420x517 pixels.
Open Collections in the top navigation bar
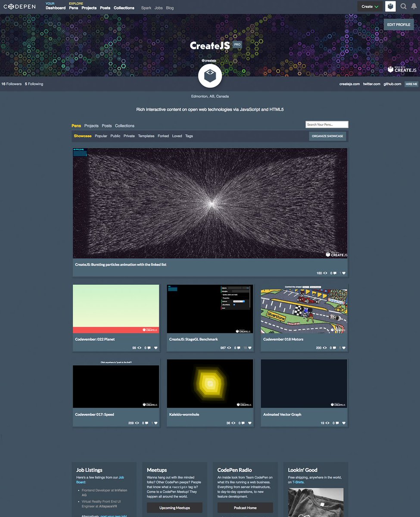tap(124, 8)
